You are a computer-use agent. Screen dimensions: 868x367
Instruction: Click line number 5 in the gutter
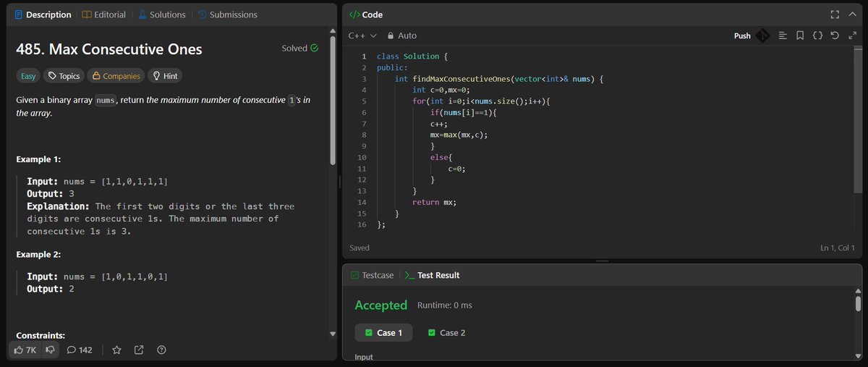[363, 101]
